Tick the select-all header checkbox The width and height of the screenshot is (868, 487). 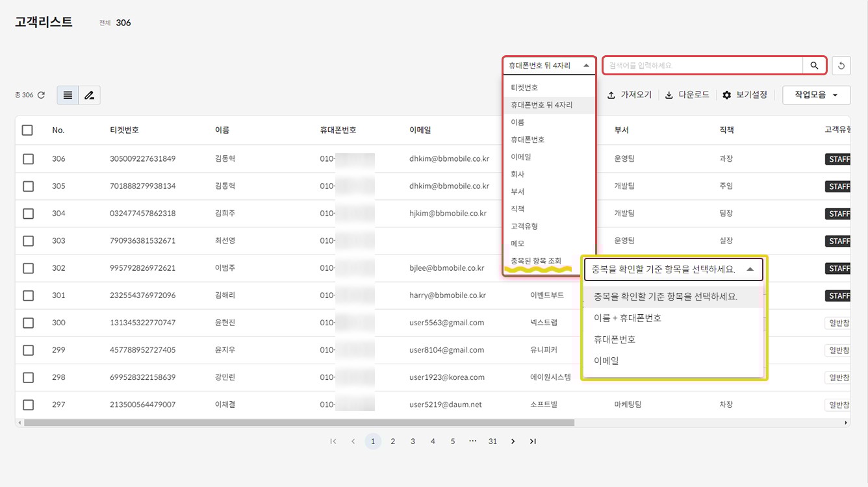point(27,130)
